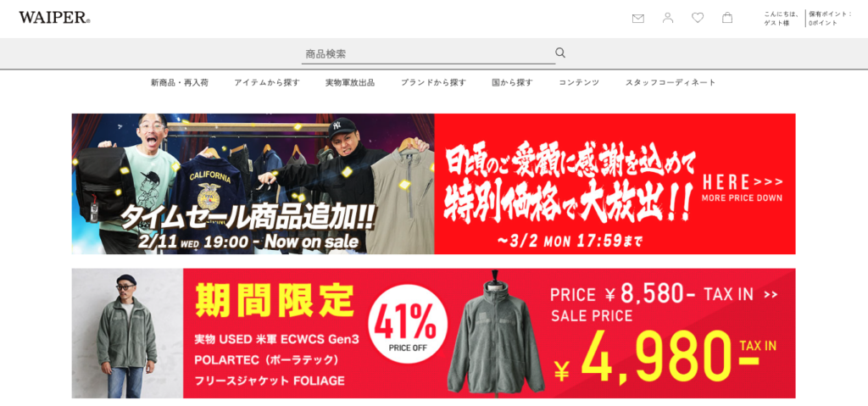
Task: Open 新商品・再入荷 menu
Action: [x=180, y=82]
